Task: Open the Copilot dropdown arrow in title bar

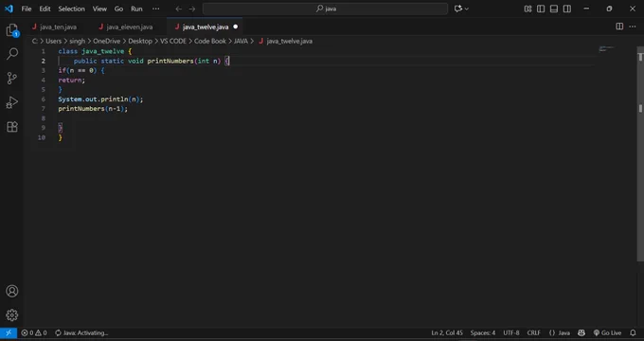Action: [467, 9]
